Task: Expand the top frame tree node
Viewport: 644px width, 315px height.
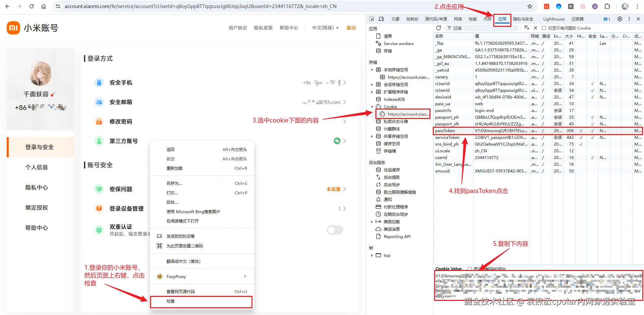Action: pyautogui.click(x=372, y=255)
